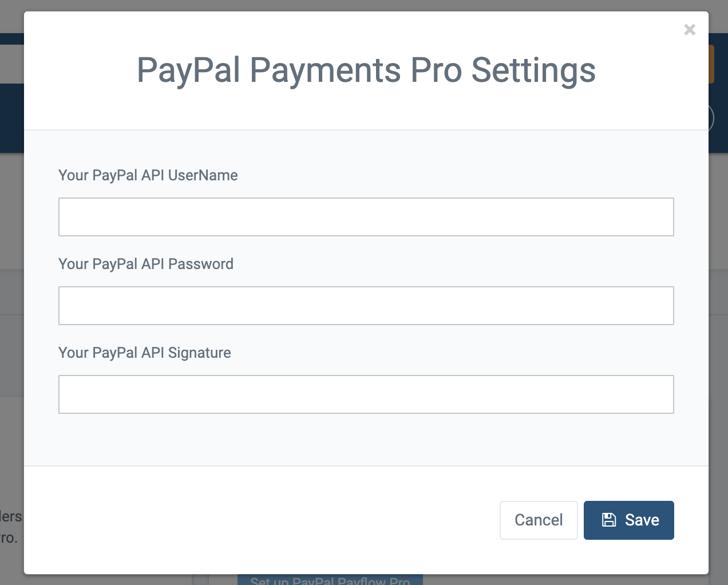The image size is (728, 585).
Task: Click the word 'Settings' in the dialog title
Action: pos(533,70)
